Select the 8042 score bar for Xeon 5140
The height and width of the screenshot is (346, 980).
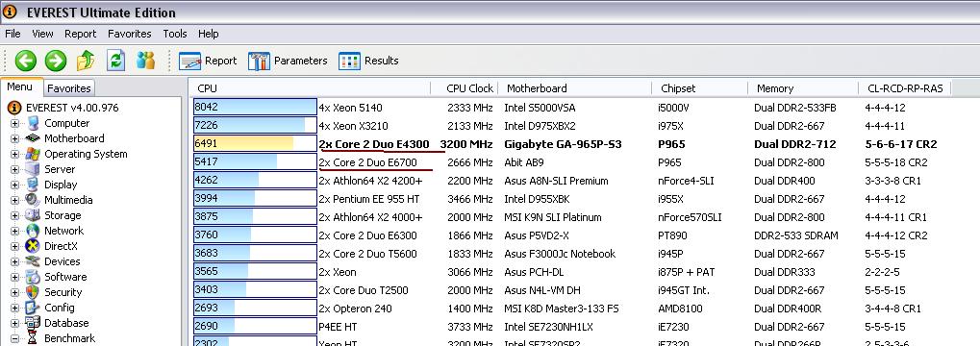point(255,108)
